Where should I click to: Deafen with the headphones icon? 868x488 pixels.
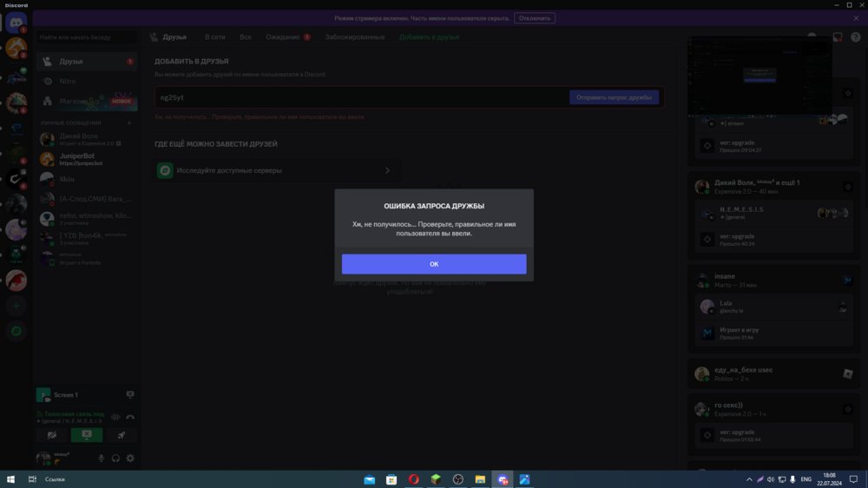(115, 458)
